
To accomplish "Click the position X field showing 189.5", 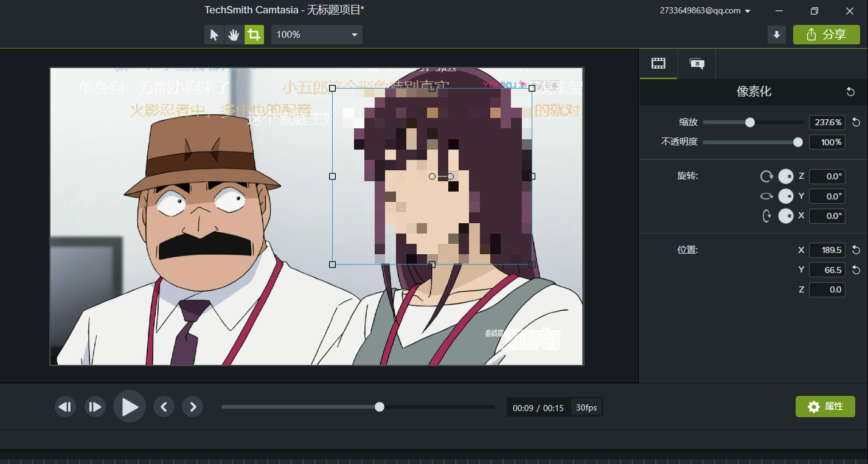I will [827, 250].
